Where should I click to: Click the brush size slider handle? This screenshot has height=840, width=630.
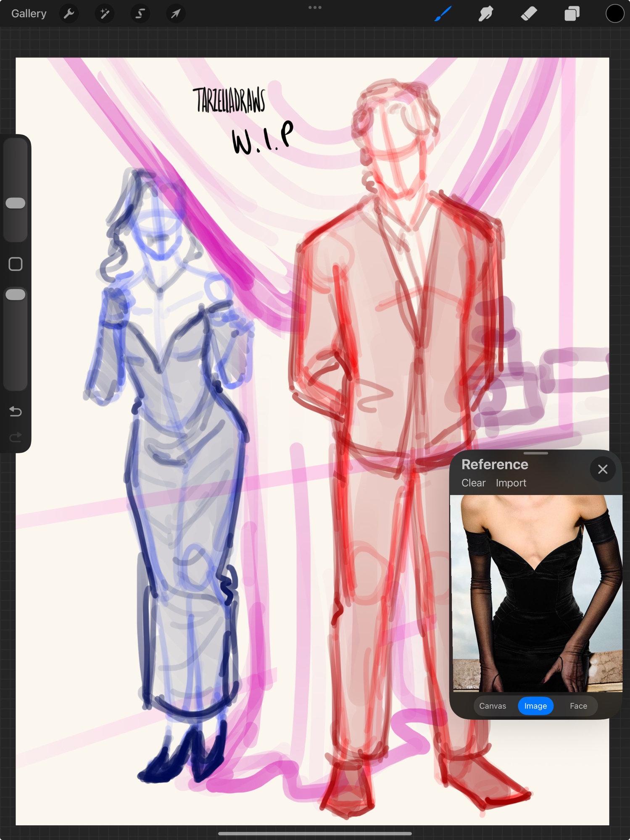pyautogui.click(x=16, y=203)
